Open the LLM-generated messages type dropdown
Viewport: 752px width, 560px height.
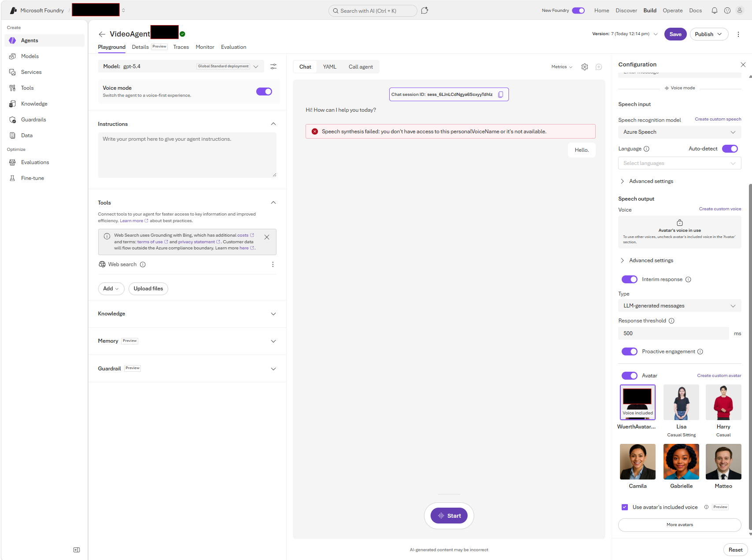pos(680,306)
